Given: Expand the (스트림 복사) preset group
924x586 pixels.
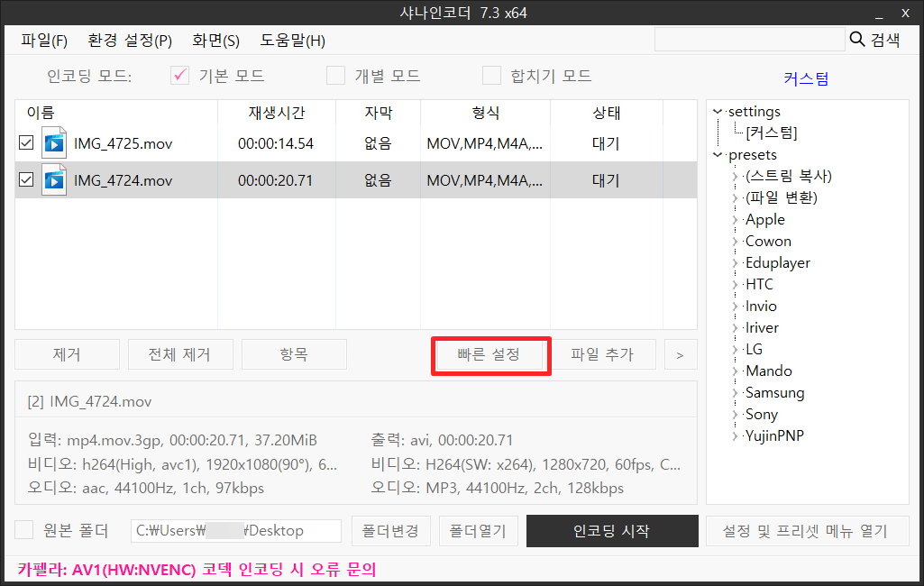Looking at the screenshot, I should pyautogui.click(x=735, y=177).
